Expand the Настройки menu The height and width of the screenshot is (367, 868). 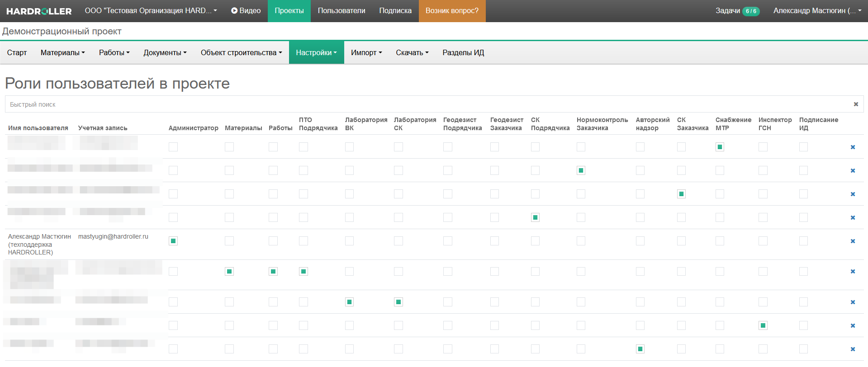click(317, 52)
